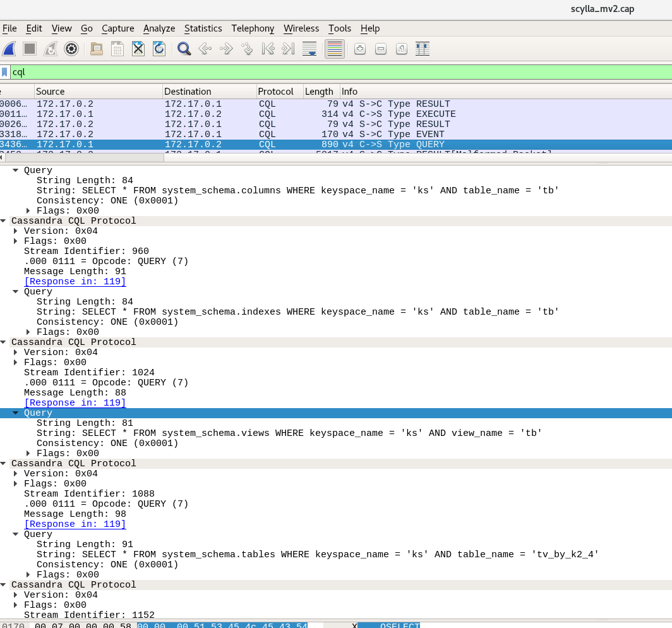Toggle auto-scroll during live capture

(x=309, y=49)
